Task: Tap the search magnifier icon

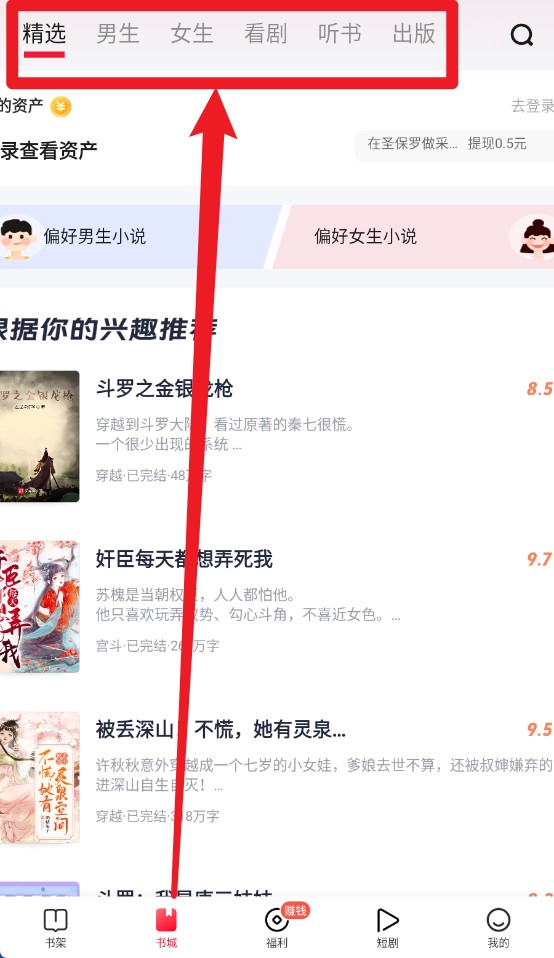Action: [x=522, y=35]
